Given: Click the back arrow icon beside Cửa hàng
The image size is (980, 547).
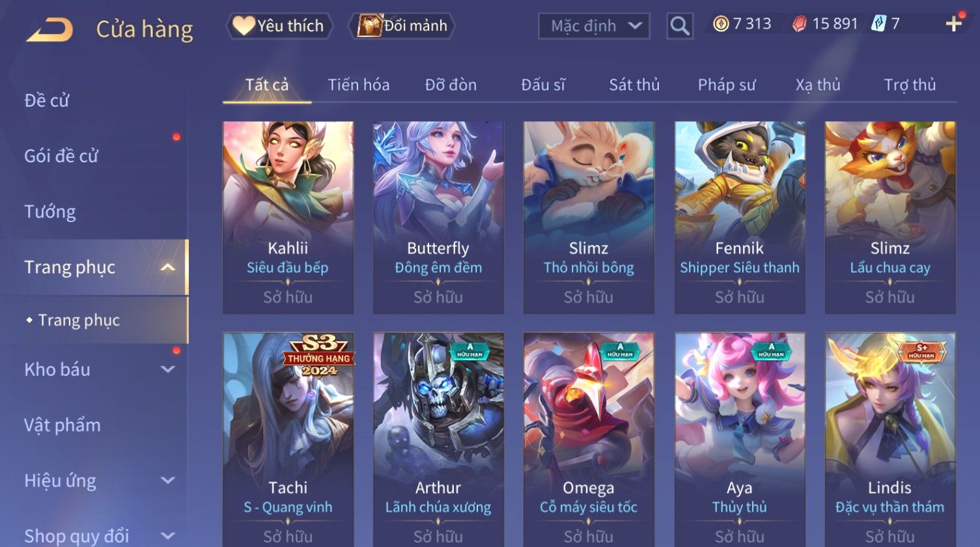Looking at the screenshot, I should tap(49, 29).
